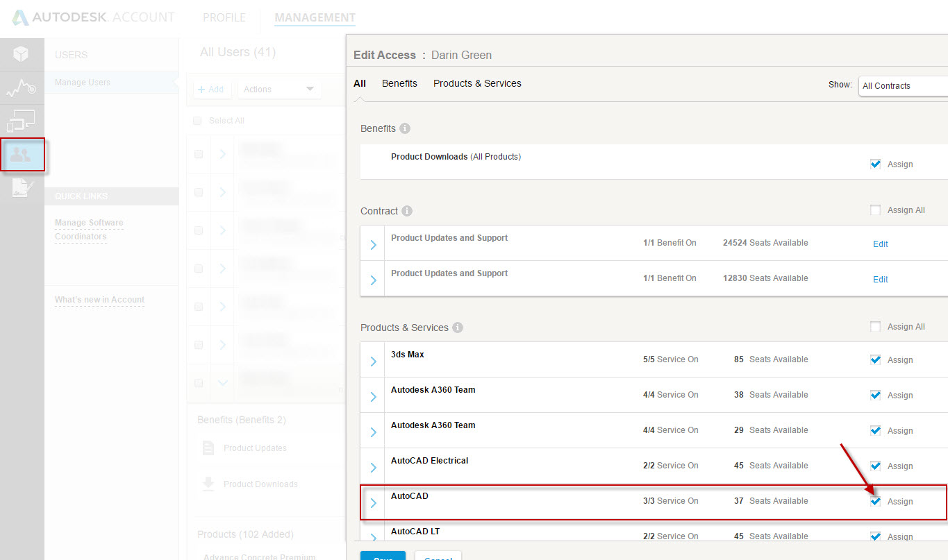Click the Save button
This screenshot has width=948, height=560.
[x=383, y=556]
